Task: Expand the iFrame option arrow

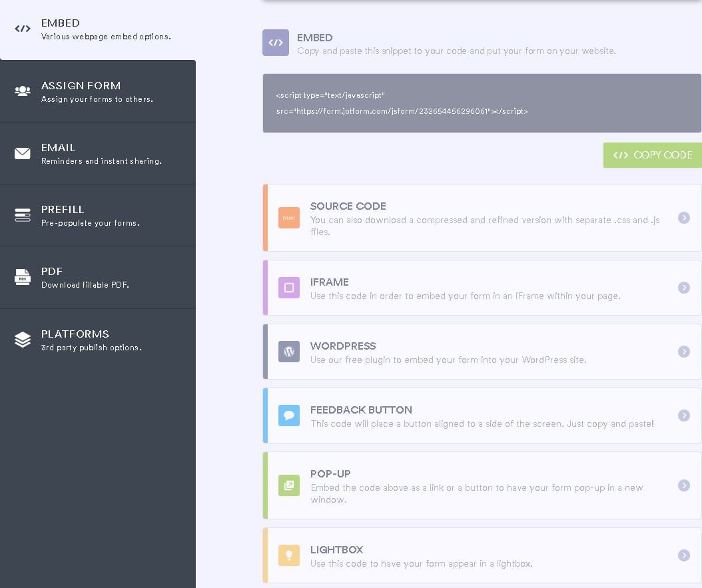Action: coord(683,287)
